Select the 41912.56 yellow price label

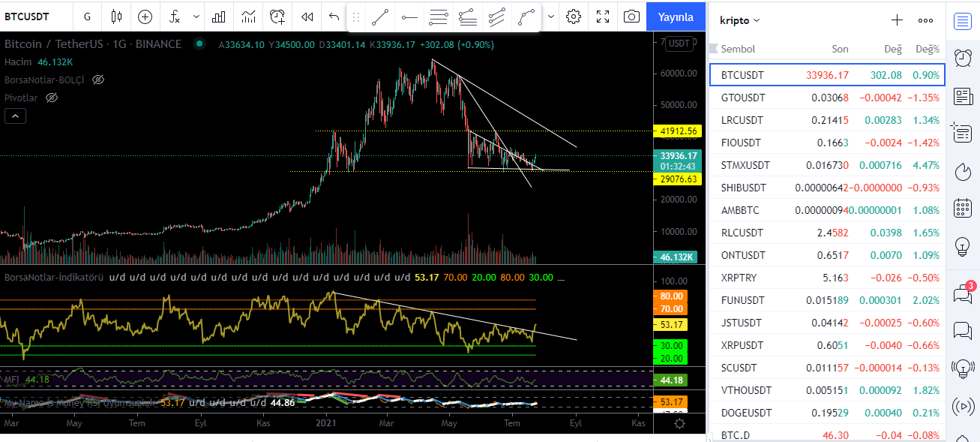tap(679, 131)
